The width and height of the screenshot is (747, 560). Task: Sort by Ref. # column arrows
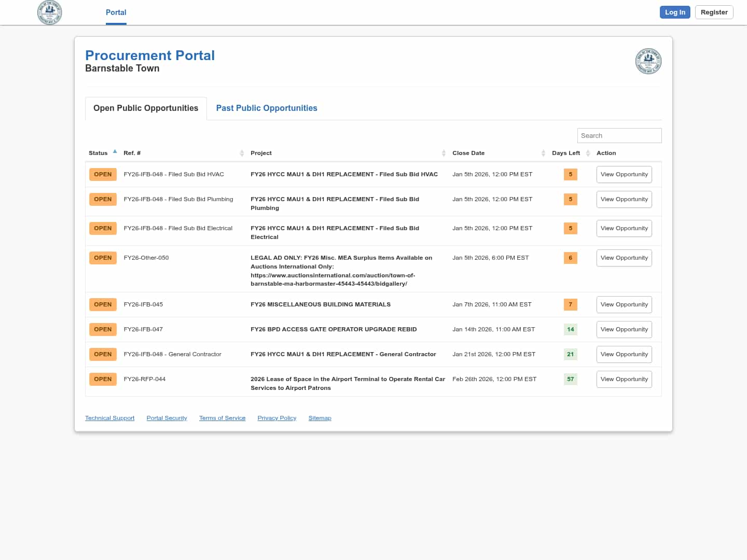click(242, 153)
